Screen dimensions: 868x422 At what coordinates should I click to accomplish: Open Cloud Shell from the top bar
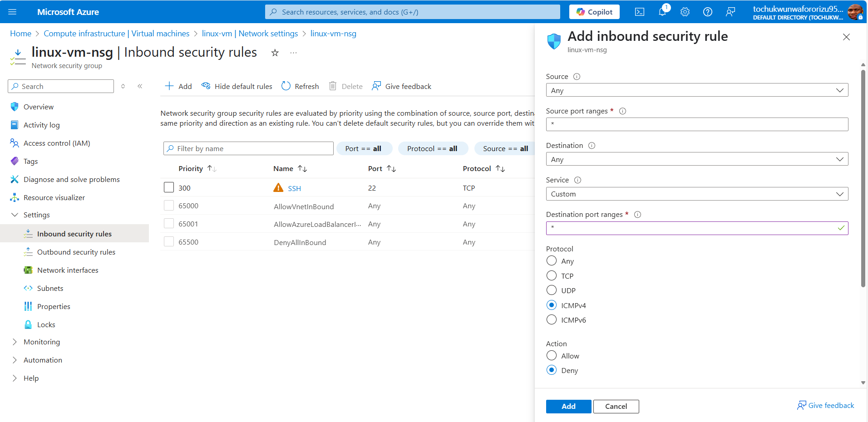640,12
